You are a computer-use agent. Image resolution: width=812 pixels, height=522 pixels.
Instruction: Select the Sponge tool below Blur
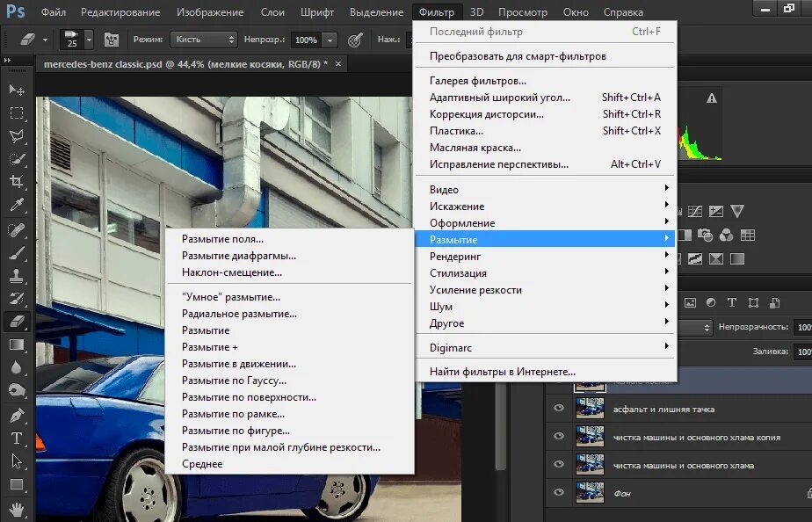pyautogui.click(x=17, y=390)
